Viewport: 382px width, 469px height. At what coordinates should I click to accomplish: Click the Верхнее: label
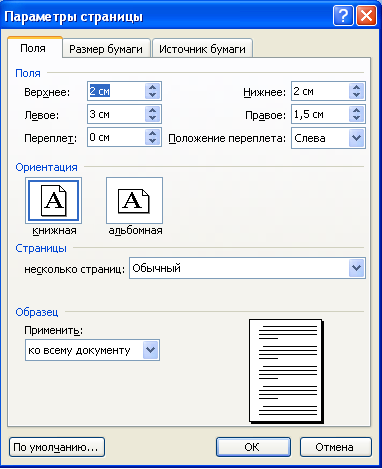click(x=47, y=92)
